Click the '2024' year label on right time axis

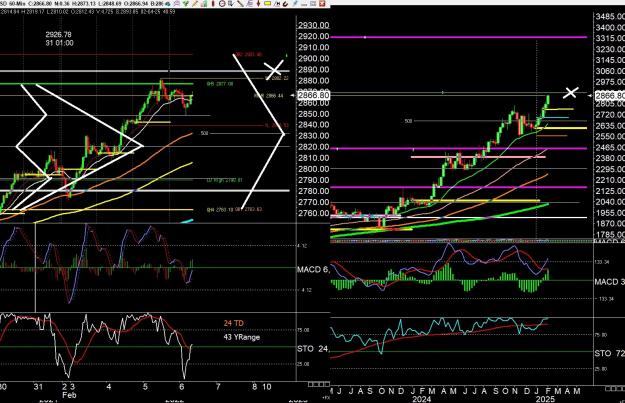pyautogui.click(x=423, y=399)
